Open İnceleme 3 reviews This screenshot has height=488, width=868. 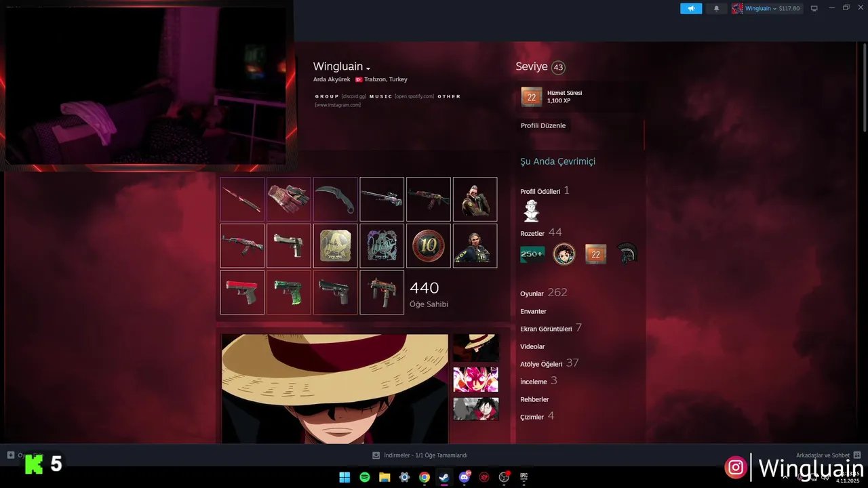coord(538,381)
